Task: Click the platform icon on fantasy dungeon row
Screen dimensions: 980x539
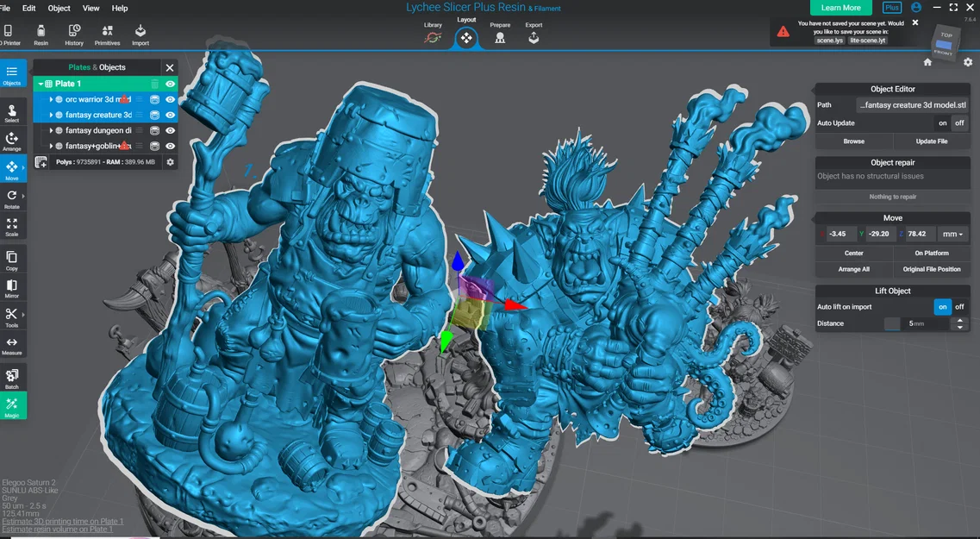Action: (155, 131)
